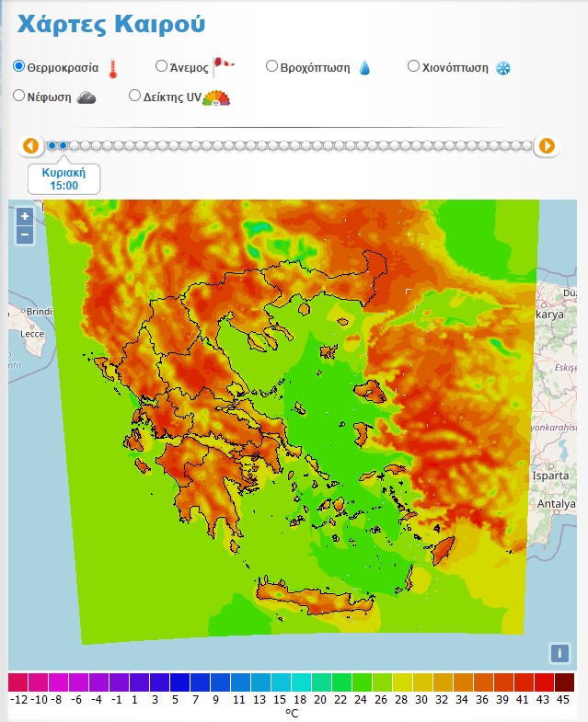Click the cloud icon beside Νέφωση
588x722 pixels.
coord(86,97)
